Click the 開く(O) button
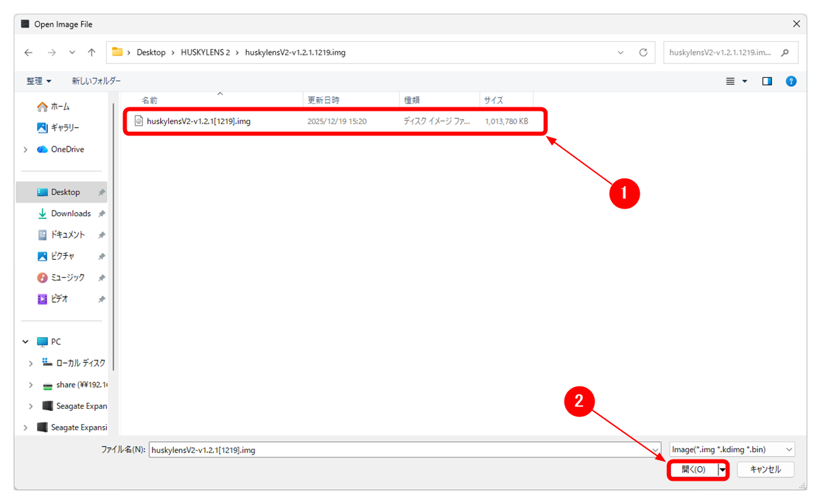 692,470
